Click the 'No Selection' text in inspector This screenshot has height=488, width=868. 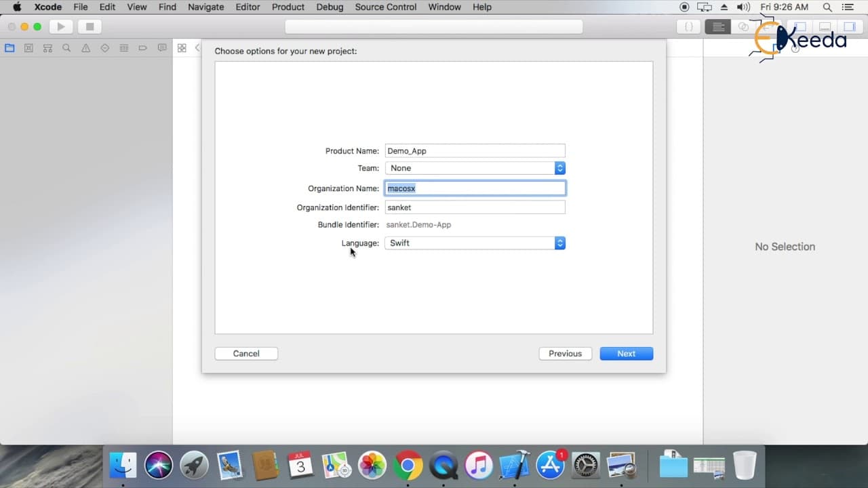785,247
